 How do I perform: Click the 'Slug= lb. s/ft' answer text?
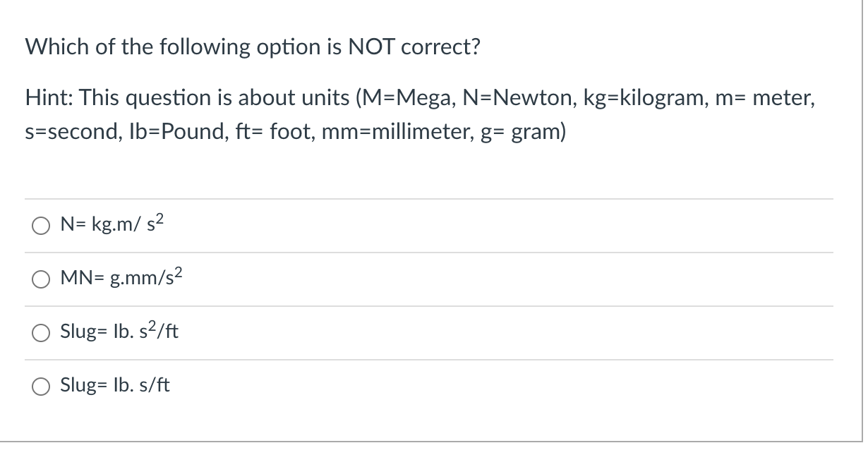[x=115, y=386]
